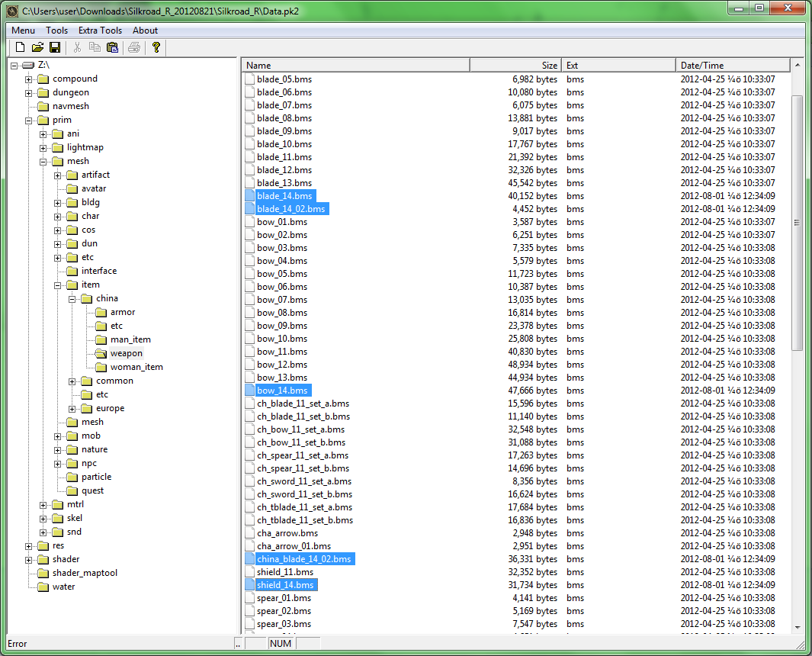
Task: Collapse the china folder node
Action: [72, 298]
